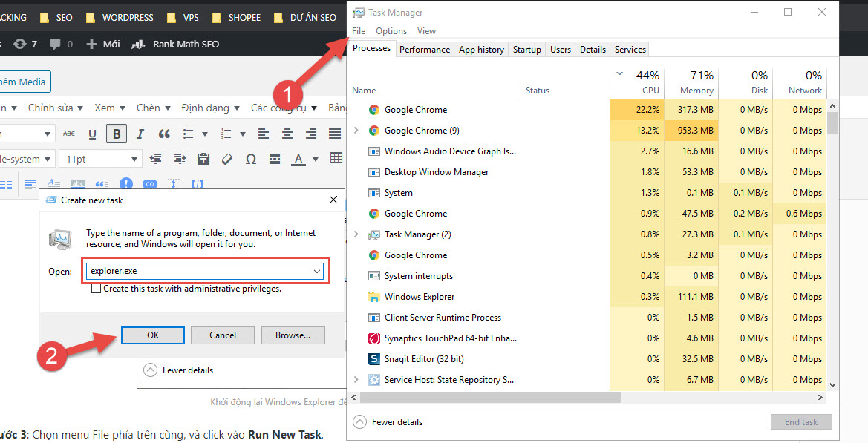Click the Browse... button

coord(293,335)
